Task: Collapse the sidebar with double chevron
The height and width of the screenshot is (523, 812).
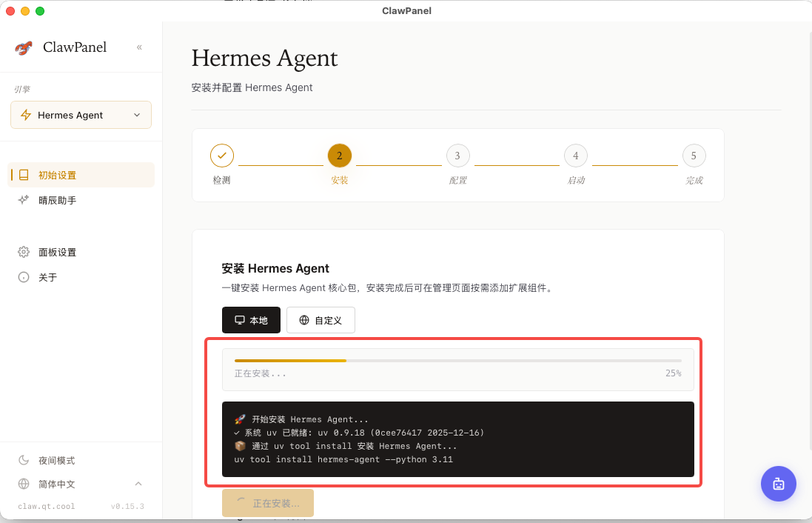Action: point(139,47)
